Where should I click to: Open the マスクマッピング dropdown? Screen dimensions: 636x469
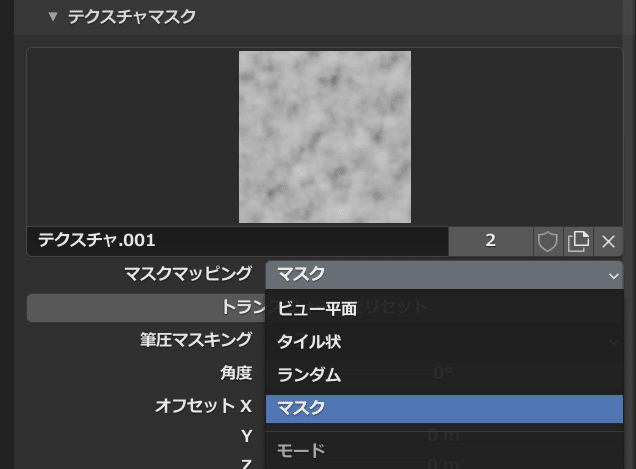pos(444,275)
